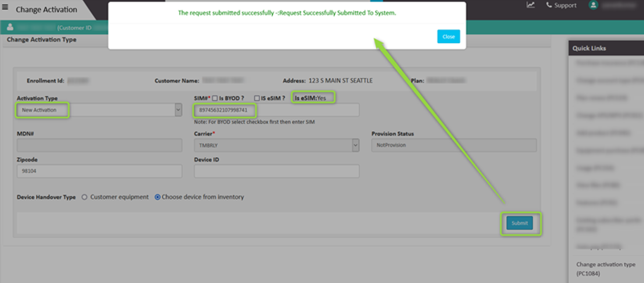Select Choose device from inventory option
The height and width of the screenshot is (283, 644).
pos(157,197)
